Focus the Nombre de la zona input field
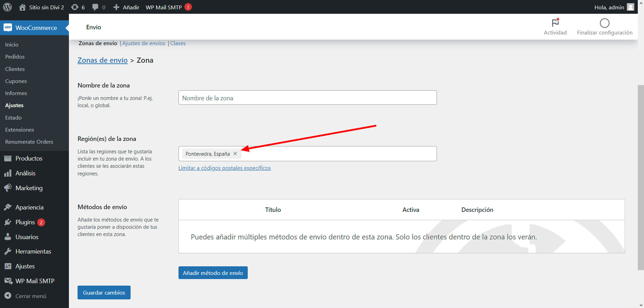 [x=308, y=97]
